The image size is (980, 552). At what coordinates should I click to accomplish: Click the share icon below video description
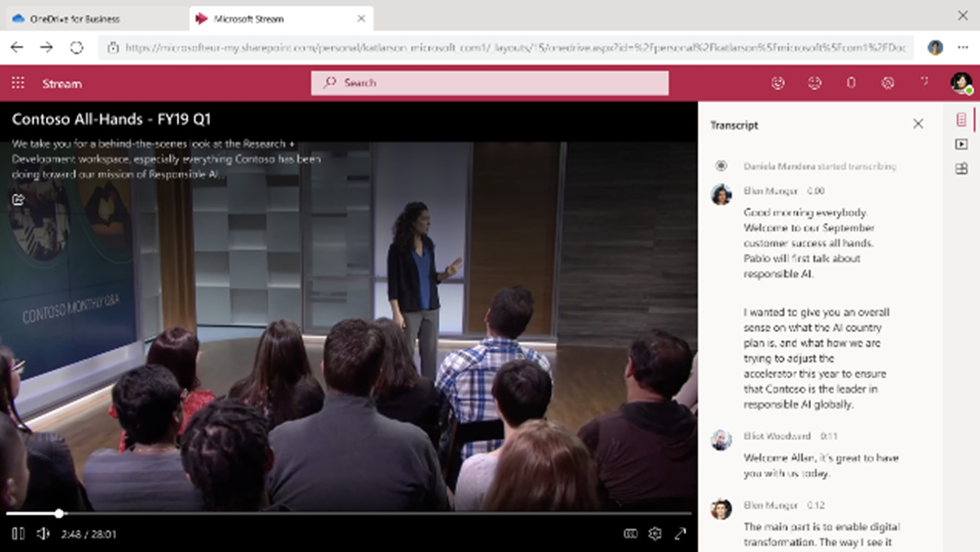pyautogui.click(x=18, y=199)
